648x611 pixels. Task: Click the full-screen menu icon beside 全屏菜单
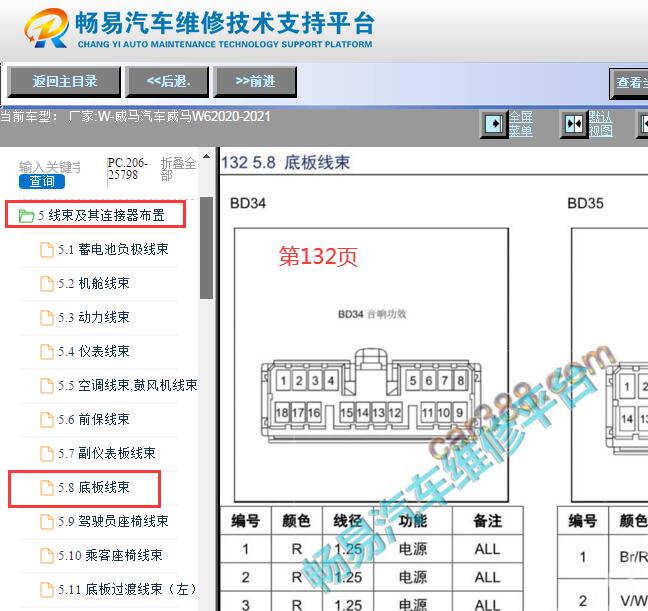click(x=493, y=124)
